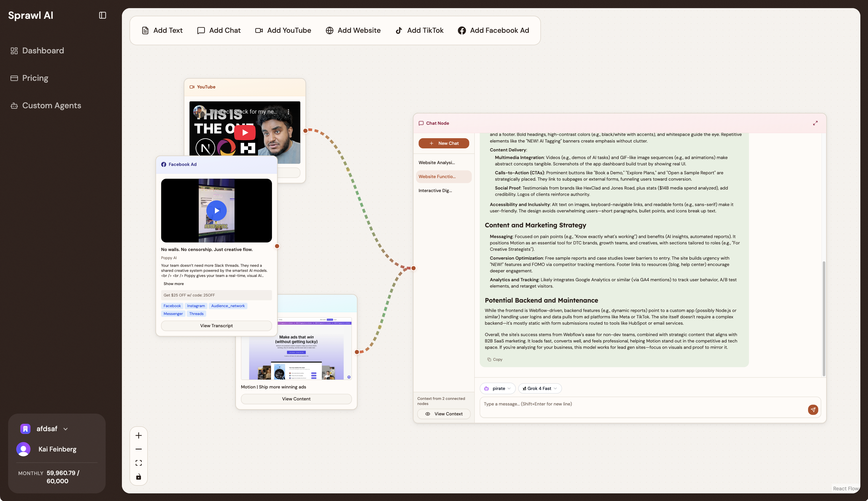Go to the Pricing page
This screenshot has width=868, height=501.
click(x=35, y=78)
